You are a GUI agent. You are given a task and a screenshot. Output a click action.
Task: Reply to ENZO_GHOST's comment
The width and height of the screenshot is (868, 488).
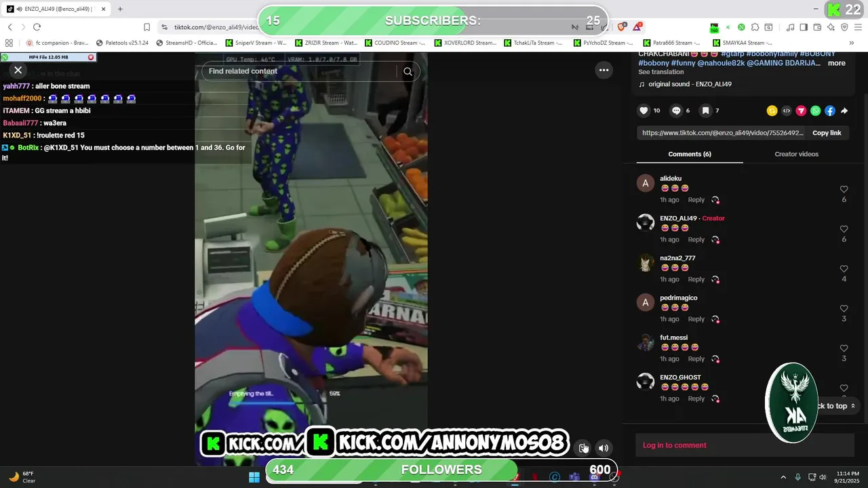[696, 399]
